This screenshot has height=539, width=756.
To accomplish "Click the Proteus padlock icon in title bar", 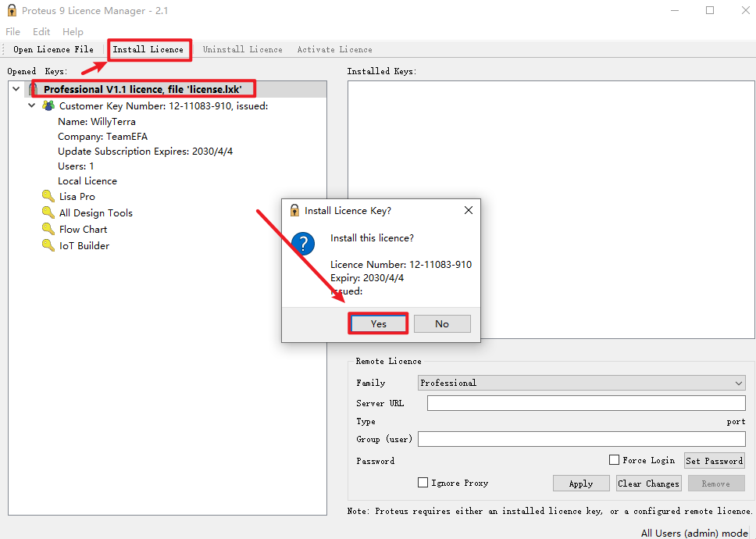I will (x=11, y=11).
